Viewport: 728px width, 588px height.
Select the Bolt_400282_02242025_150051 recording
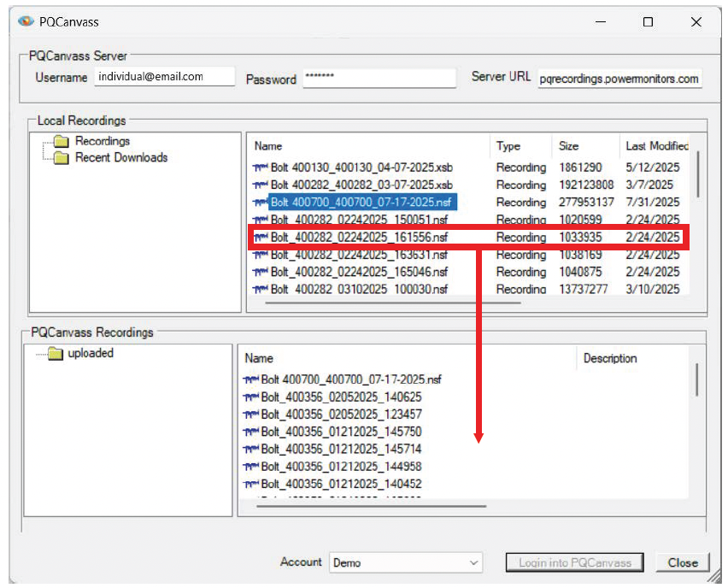(x=359, y=220)
